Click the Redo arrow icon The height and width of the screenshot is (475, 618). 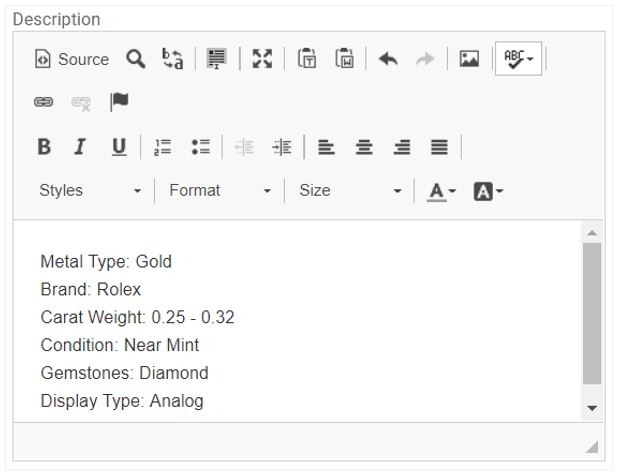pyautogui.click(x=425, y=59)
